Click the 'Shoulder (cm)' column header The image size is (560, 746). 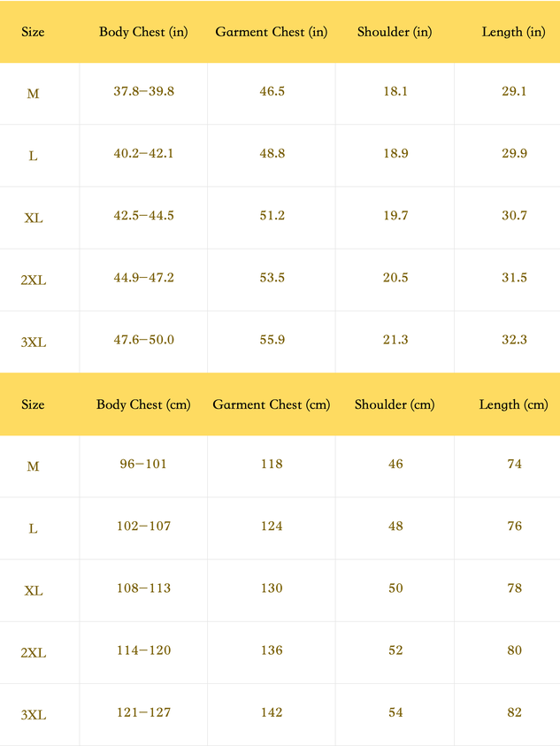pyautogui.click(x=395, y=404)
